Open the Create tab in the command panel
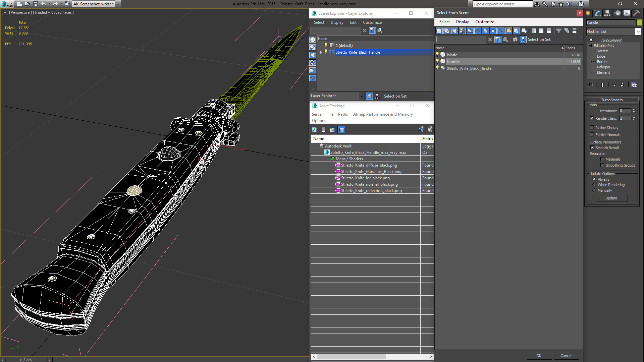 [x=588, y=13]
